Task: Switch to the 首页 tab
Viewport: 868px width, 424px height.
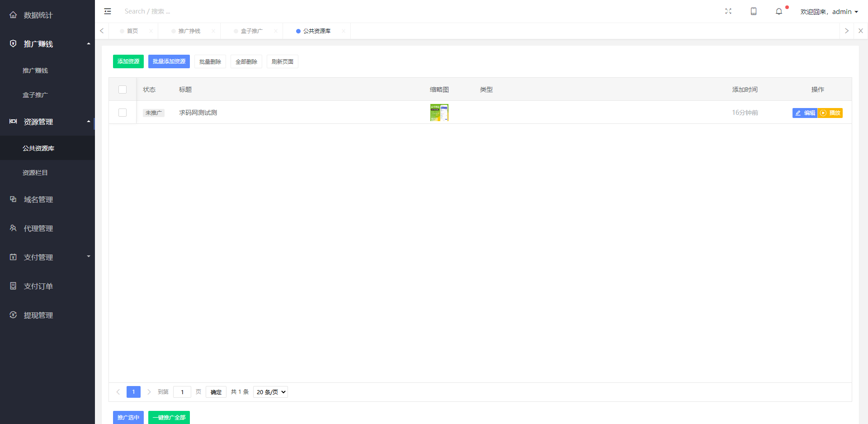Action: point(132,31)
